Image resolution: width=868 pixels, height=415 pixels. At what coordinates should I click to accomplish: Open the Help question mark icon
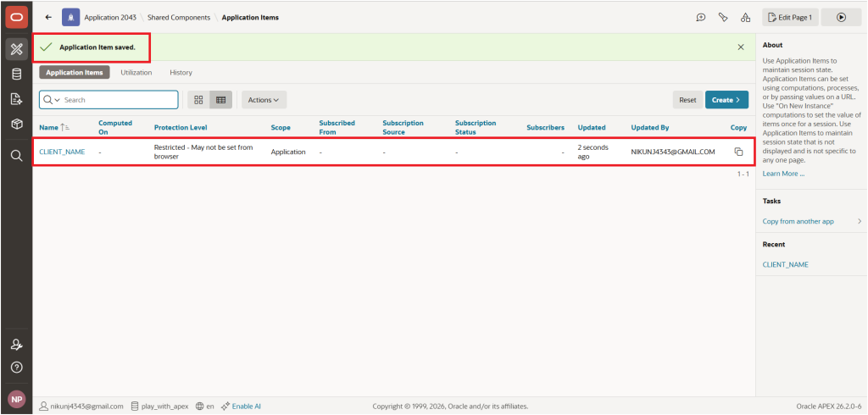coord(16,368)
